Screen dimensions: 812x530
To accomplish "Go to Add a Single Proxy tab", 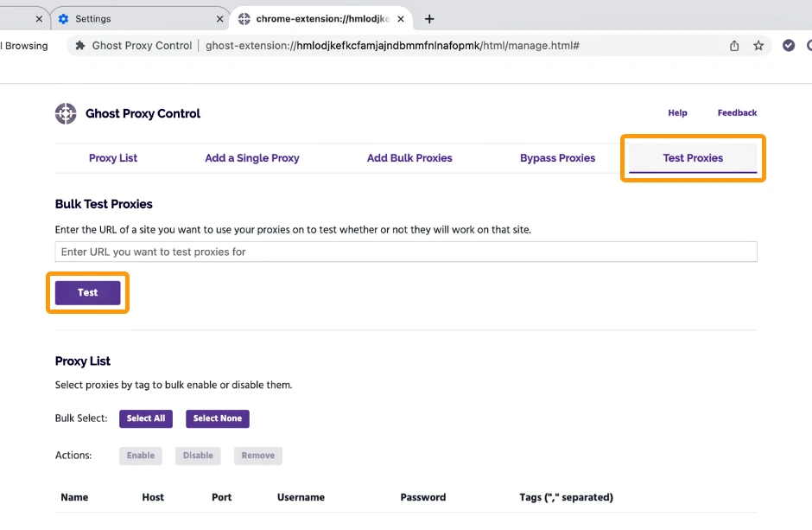I will coord(252,158).
